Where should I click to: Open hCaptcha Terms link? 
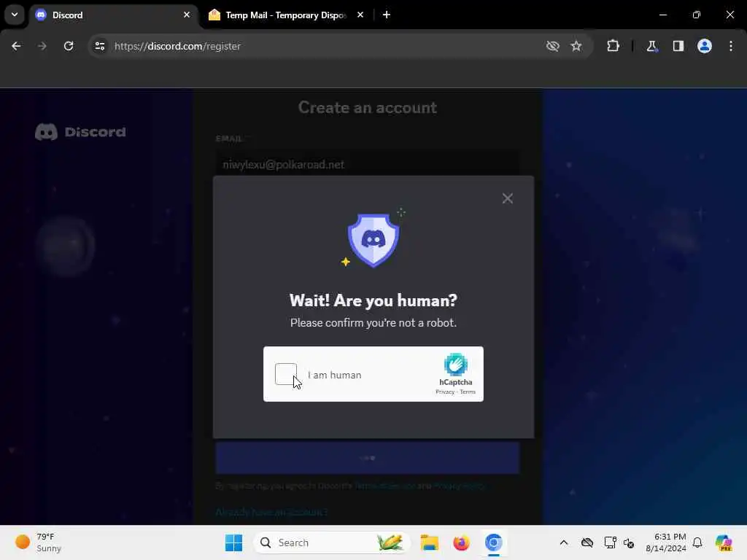click(x=468, y=392)
